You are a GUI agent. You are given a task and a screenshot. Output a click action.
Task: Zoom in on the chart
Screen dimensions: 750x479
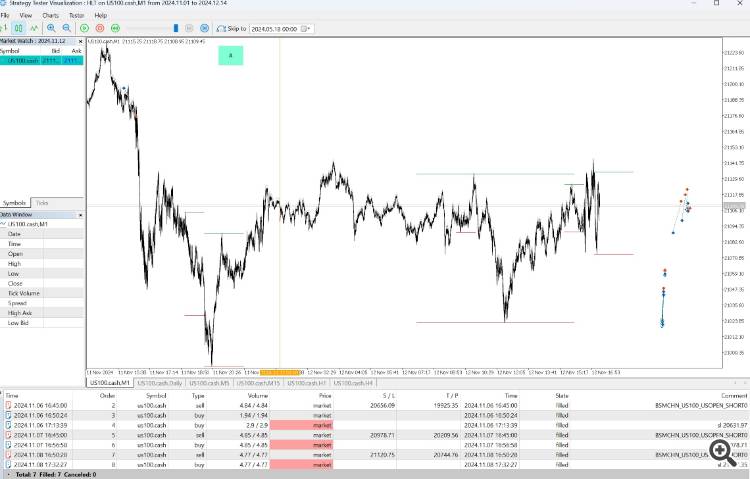coord(51,28)
